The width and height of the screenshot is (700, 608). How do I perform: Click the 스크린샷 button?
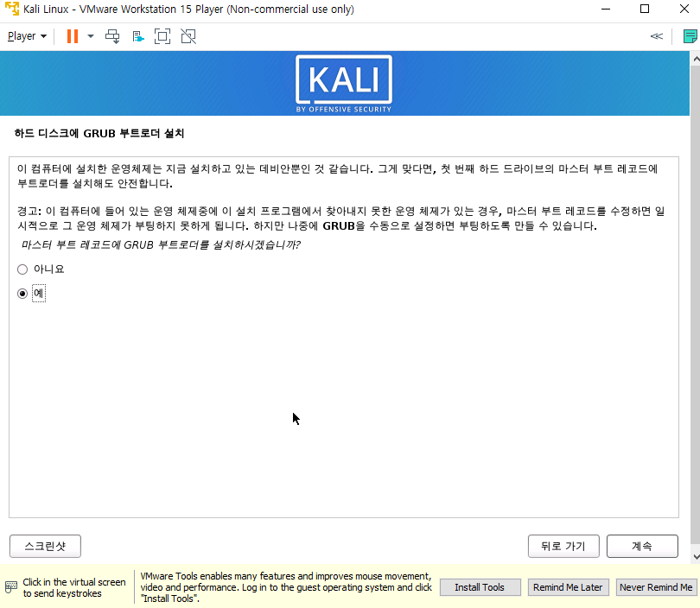click(45, 546)
